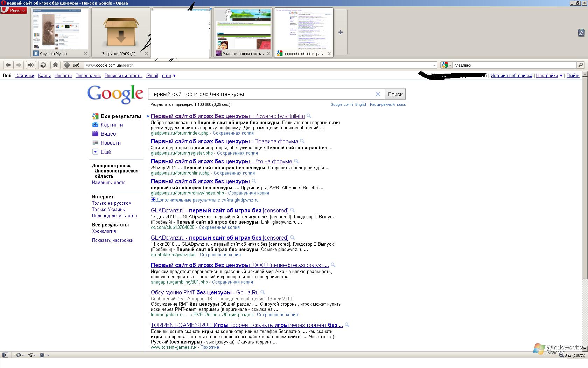Click the preview magnifier beside Правила форума result
The width and height of the screenshot is (588, 368).
pos(302,141)
